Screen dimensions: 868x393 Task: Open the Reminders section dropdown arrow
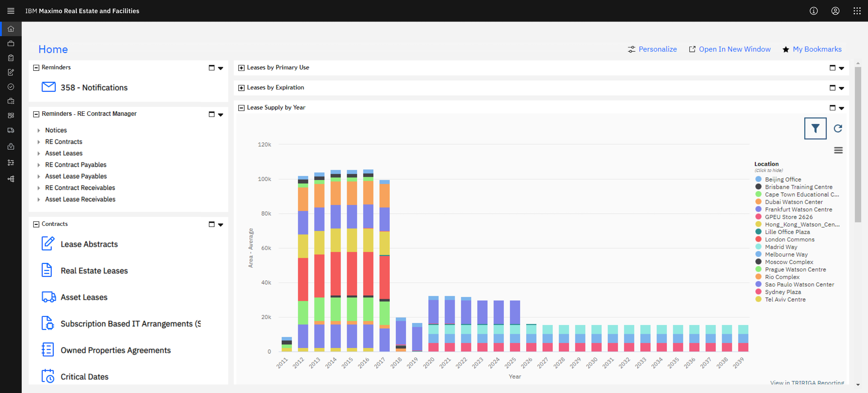click(x=220, y=68)
